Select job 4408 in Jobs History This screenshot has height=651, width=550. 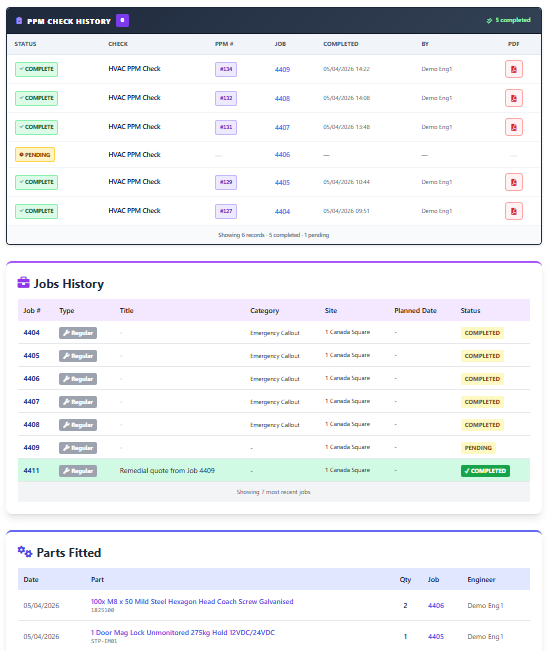pos(32,425)
